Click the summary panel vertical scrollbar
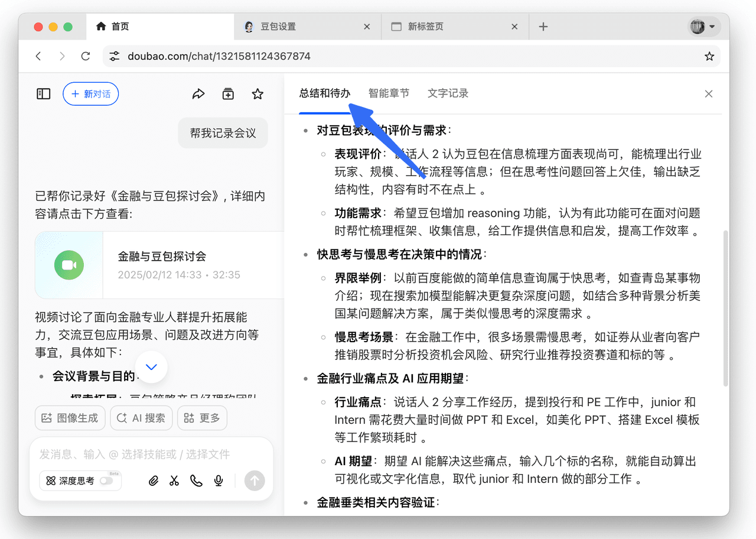This screenshot has height=539, width=756. point(725,307)
